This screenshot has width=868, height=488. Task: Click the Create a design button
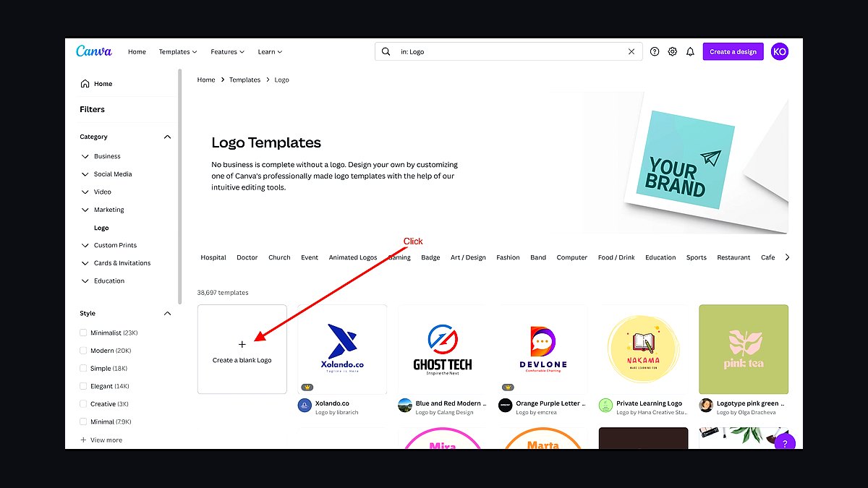(x=733, y=51)
